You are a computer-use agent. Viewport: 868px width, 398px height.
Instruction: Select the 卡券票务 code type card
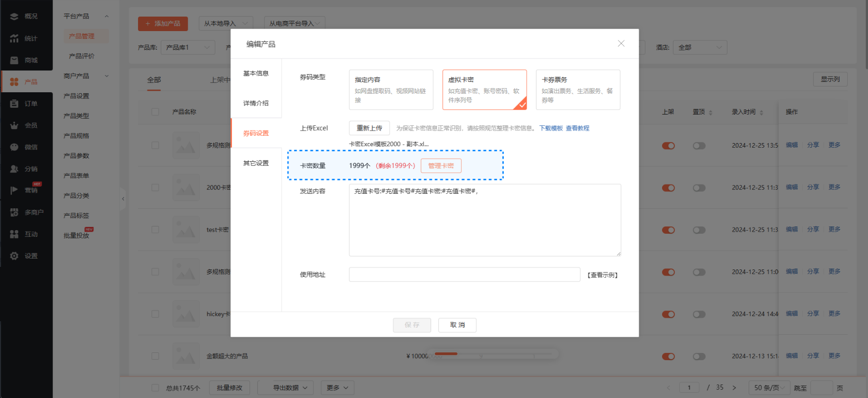578,90
